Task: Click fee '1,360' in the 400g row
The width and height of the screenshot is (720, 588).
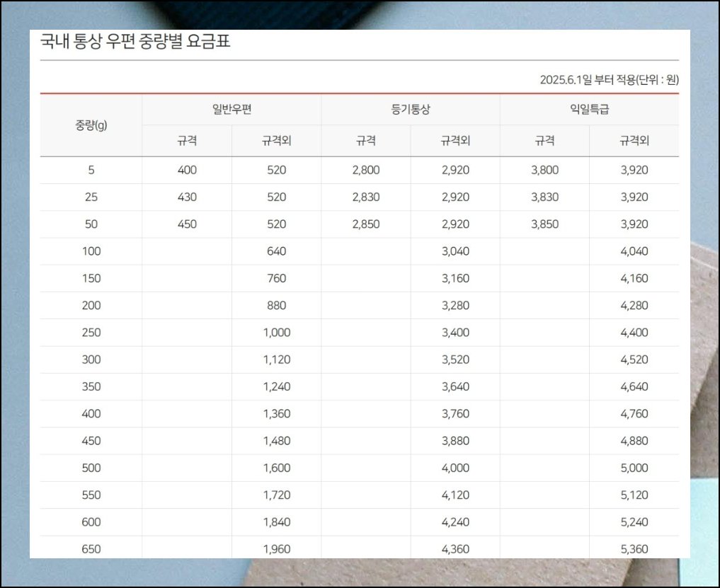Action: 276,413
